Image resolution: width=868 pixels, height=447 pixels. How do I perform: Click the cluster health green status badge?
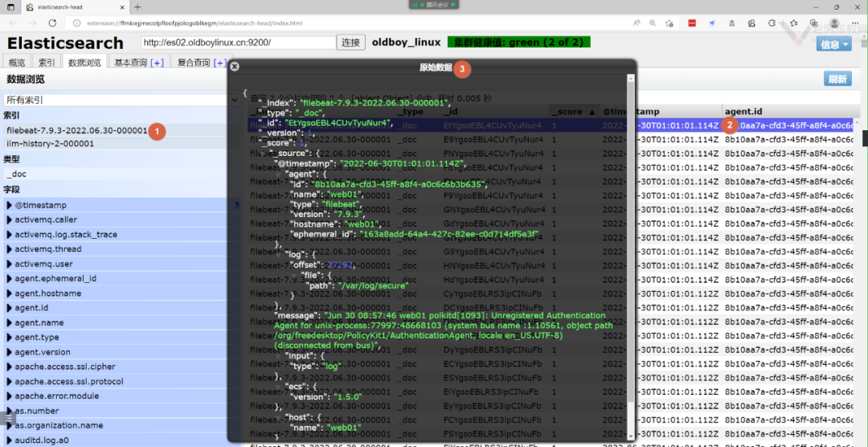click(518, 42)
